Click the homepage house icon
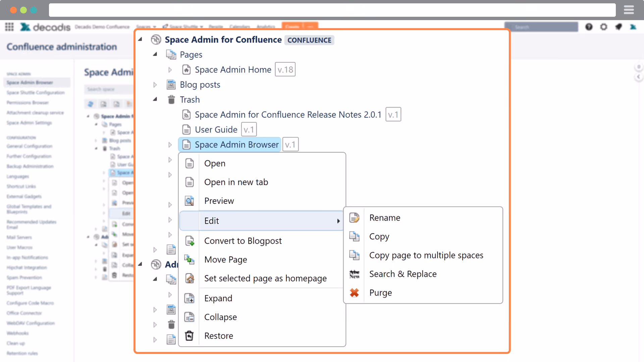The height and width of the screenshot is (362, 644). tap(190, 278)
